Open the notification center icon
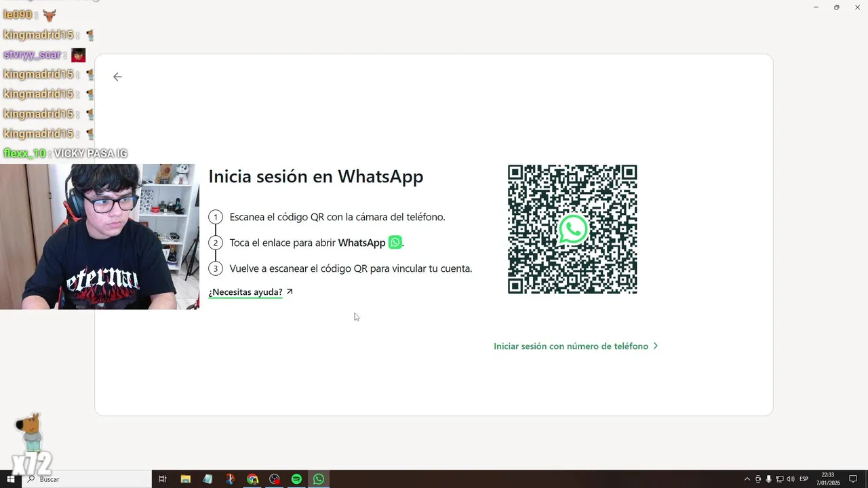 click(853, 479)
